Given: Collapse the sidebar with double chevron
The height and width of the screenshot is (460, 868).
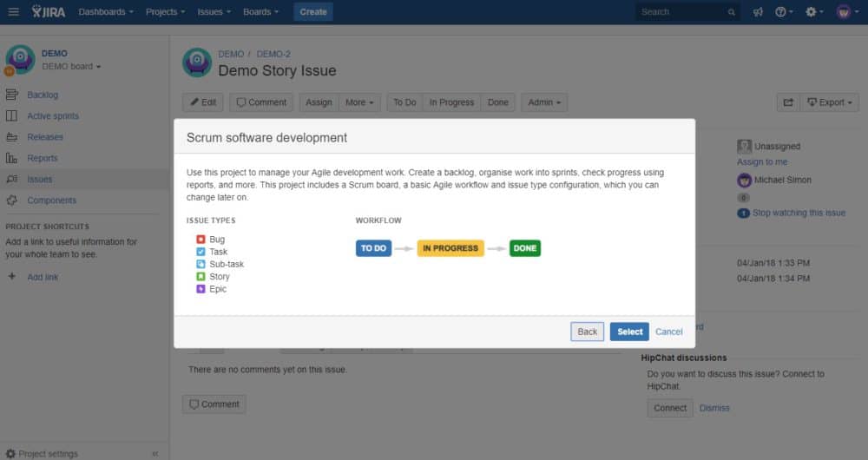Looking at the screenshot, I should (155, 453).
